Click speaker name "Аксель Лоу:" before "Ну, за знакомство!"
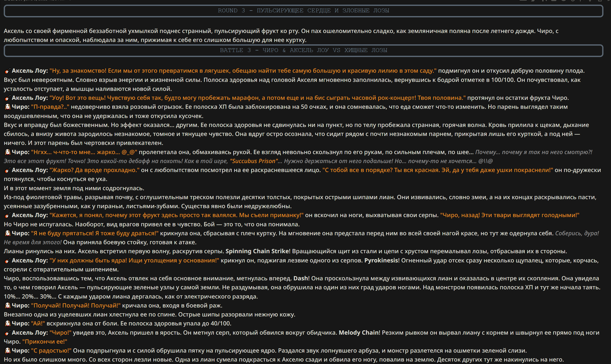This screenshot has height=364, width=611. point(30,71)
